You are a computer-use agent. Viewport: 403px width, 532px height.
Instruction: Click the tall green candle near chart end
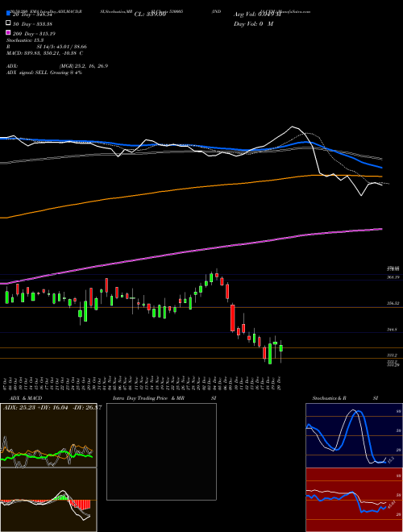pos(270,354)
